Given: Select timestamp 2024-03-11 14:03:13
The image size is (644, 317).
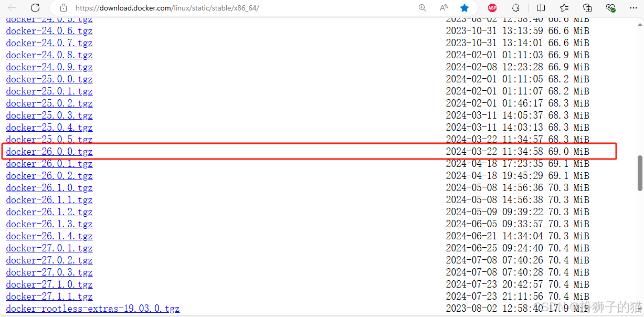Looking at the screenshot, I should click(x=495, y=128).
